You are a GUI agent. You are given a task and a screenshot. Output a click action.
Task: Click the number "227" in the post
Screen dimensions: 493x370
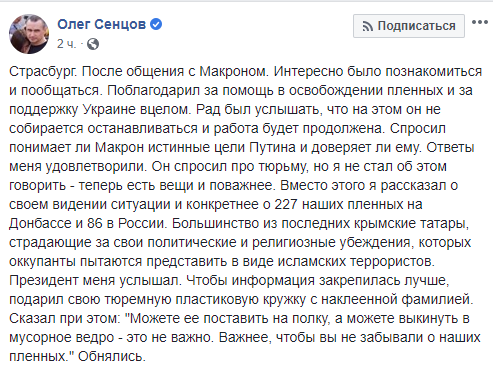coord(286,204)
